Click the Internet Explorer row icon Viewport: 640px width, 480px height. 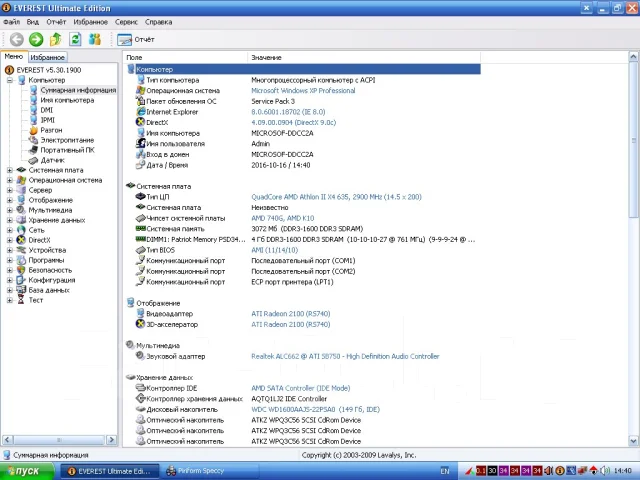pos(141,111)
